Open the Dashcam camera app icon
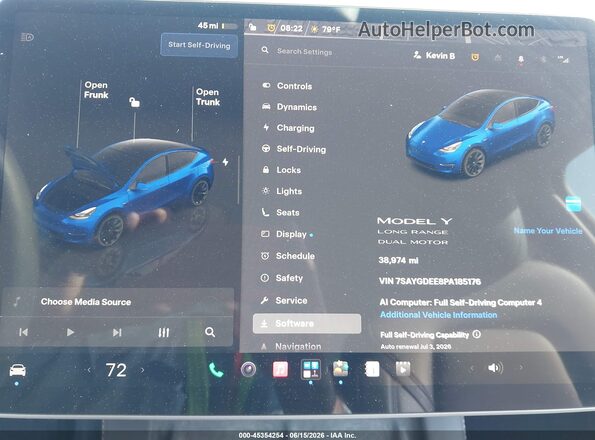 (249, 369)
